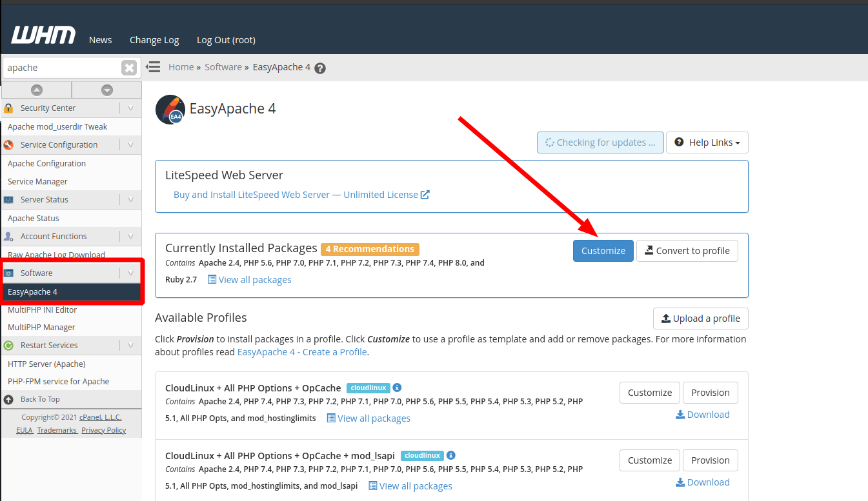Click Convert to profile button

coord(687,251)
